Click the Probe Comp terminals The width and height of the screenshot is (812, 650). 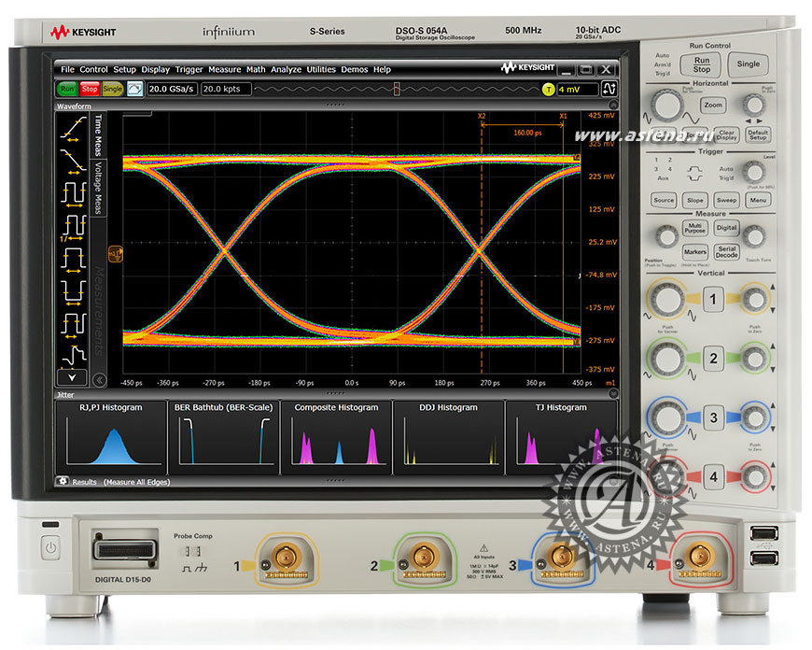[192, 551]
